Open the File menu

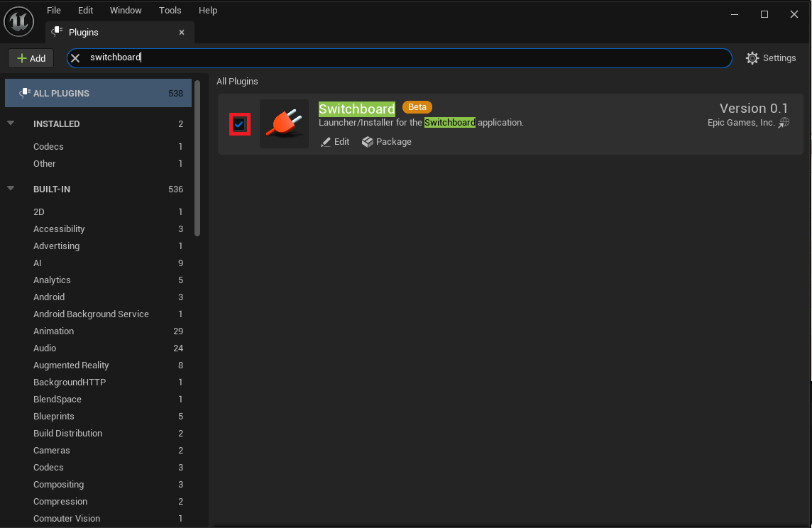tap(53, 11)
